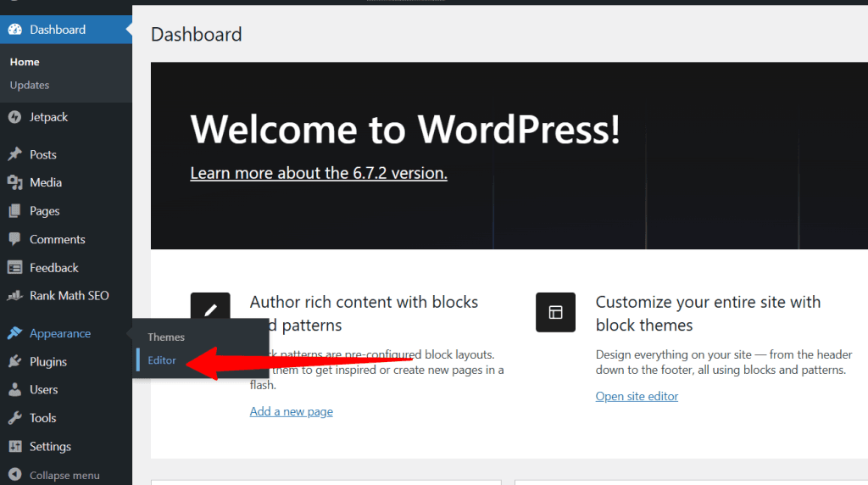This screenshot has width=868, height=485.
Task: Select Themes in Appearance submenu
Action: [x=166, y=337]
